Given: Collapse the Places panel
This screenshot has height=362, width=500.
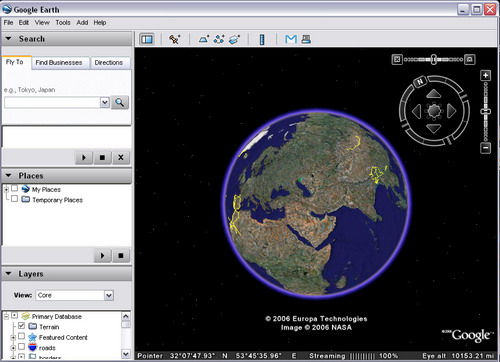Looking at the screenshot, I should point(8,175).
